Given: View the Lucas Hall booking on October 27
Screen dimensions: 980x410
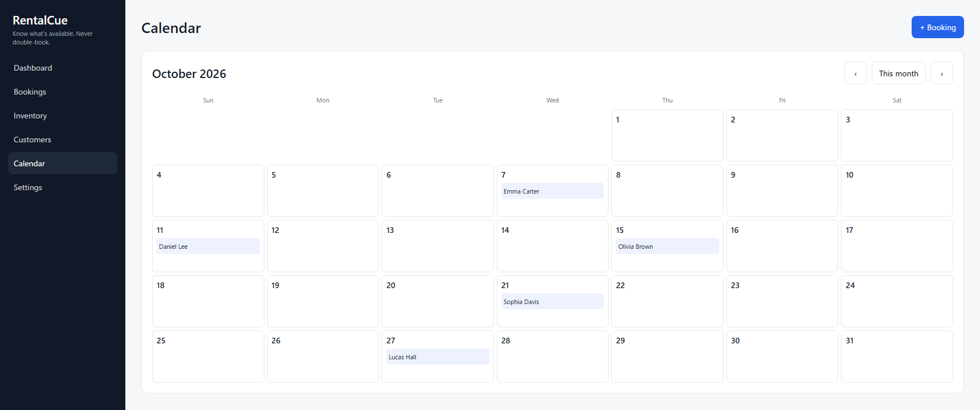Looking at the screenshot, I should point(438,357).
